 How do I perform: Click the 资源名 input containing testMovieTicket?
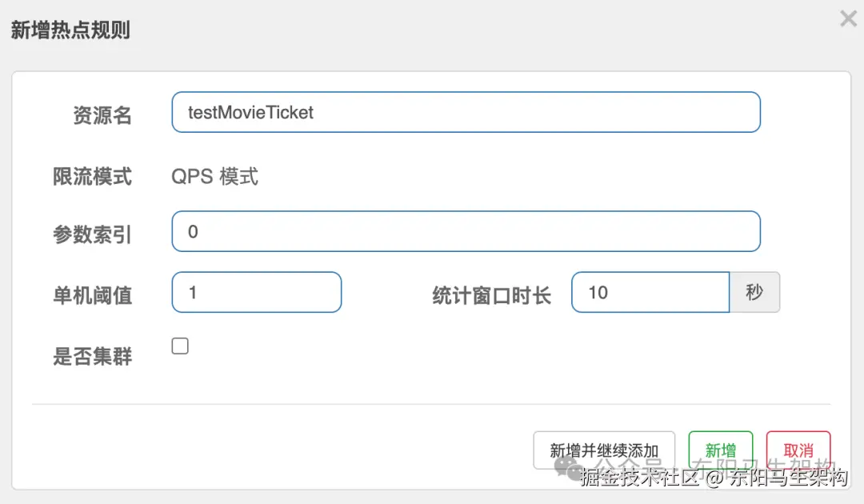(466, 112)
